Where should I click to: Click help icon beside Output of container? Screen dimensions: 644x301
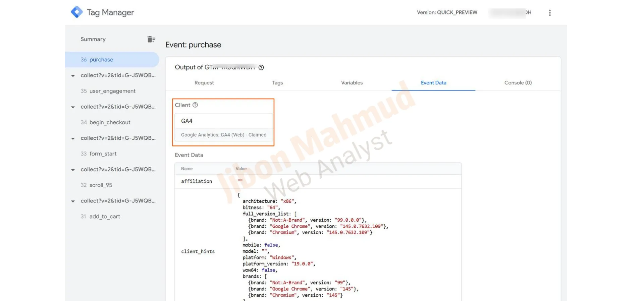pos(261,67)
